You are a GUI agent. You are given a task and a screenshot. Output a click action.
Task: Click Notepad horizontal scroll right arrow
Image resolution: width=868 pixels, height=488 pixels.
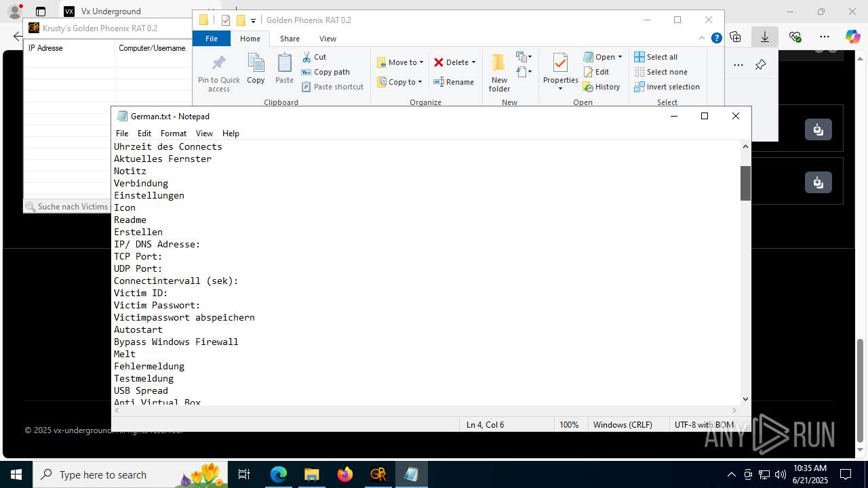[734, 410]
